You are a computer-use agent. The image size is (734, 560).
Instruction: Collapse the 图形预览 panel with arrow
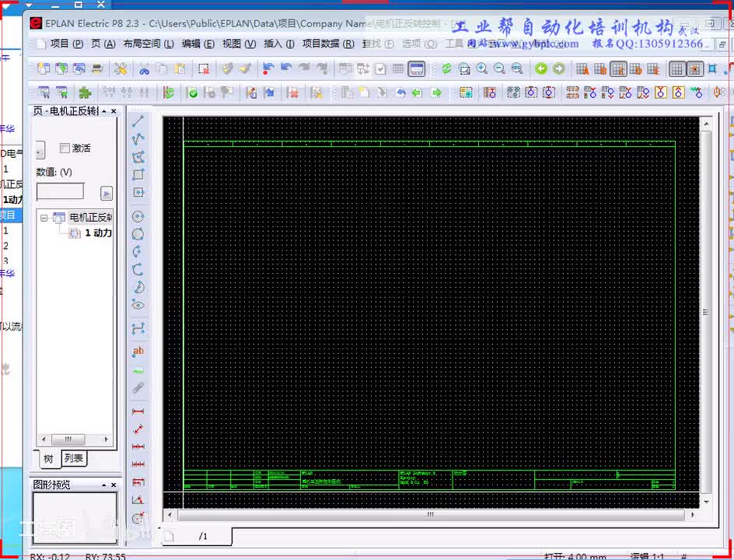104,485
